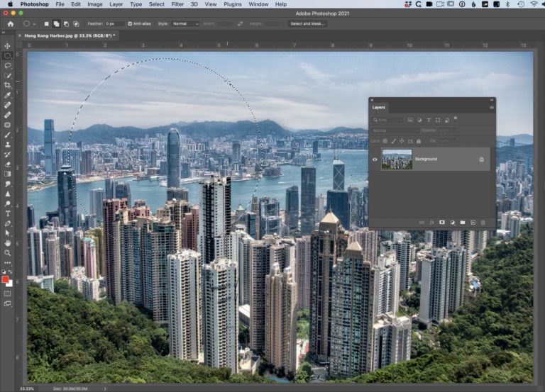This screenshot has width=545, height=392.
Task: Choose Intersect with Selection mode icon
Action: 76,24
